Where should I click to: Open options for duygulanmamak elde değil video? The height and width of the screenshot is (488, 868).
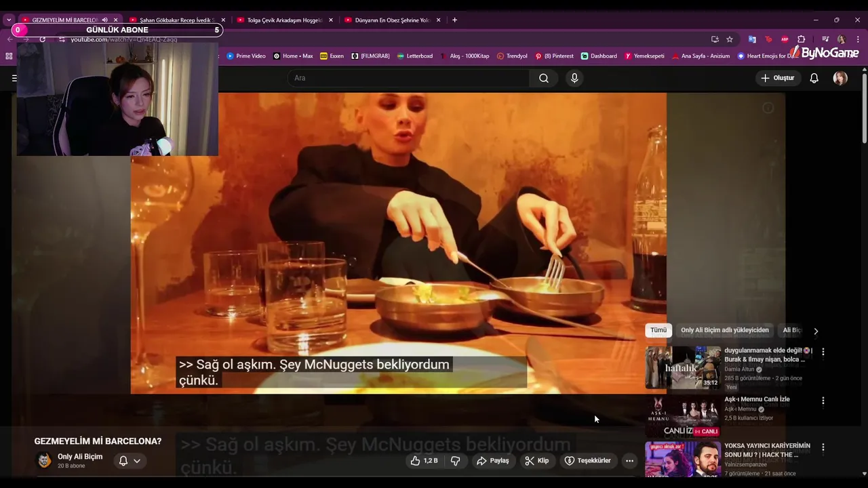pyautogui.click(x=823, y=352)
